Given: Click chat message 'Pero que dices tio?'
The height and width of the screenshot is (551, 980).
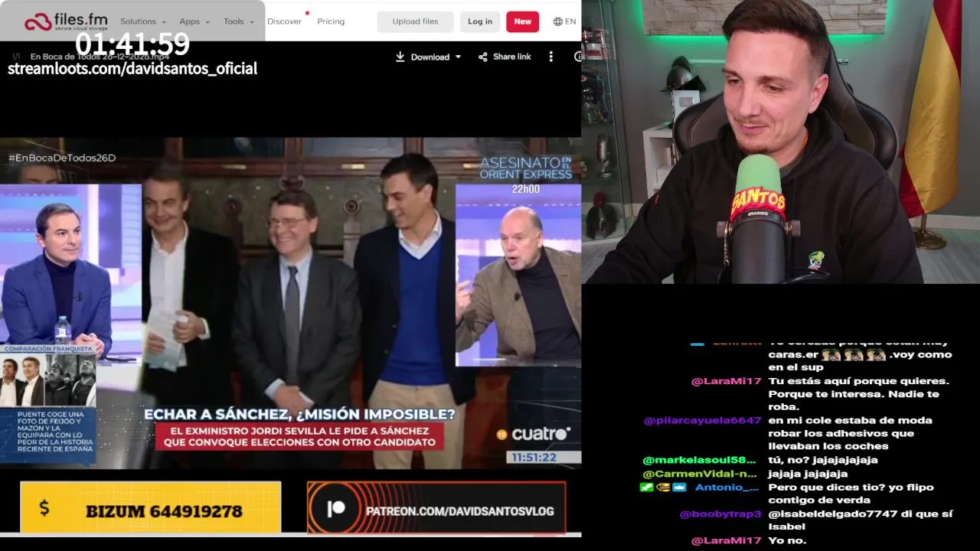Looking at the screenshot, I should 851,494.
